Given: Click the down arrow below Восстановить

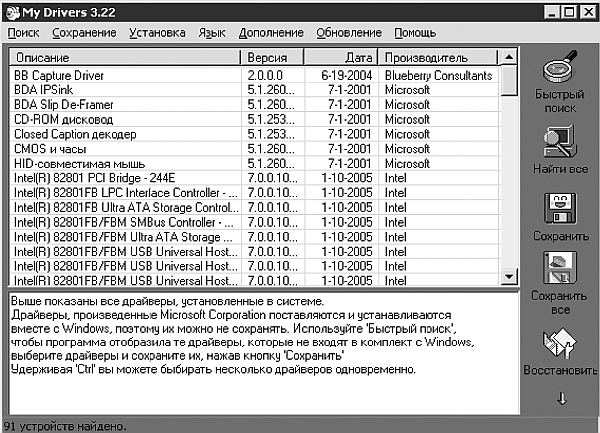Looking at the screenshot, I should pyautogui.click(x=561, y=399).
